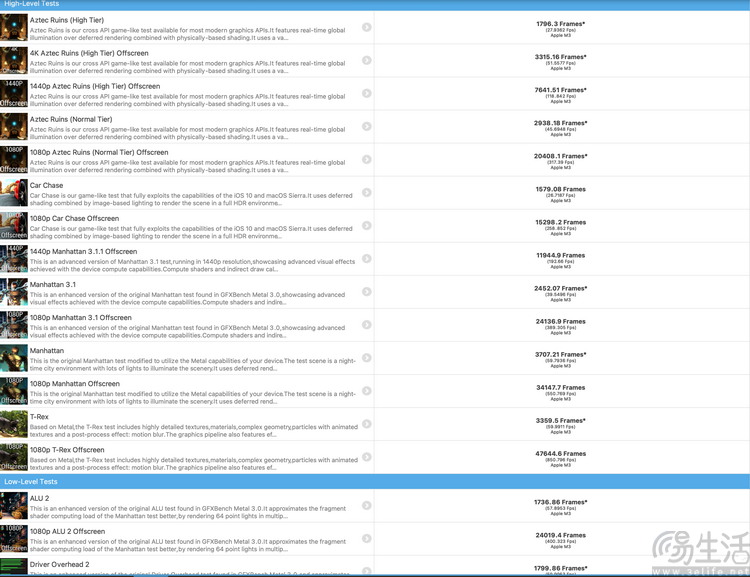Viewport: 750px width, 577px height.
Task: Click the 1080p Car Chase Offscreen thumbnail
Action: click(14, 225)
